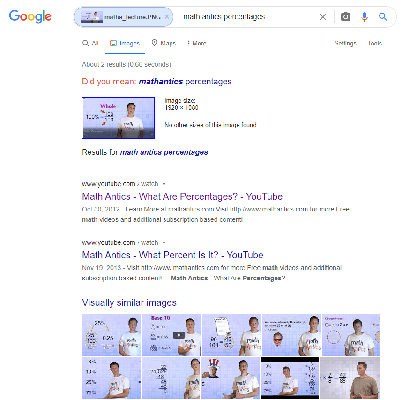Click the blue magnifier search button

pos(383,17)
